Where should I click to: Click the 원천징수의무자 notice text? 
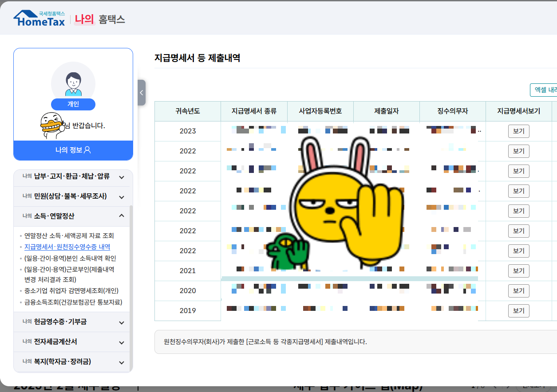pos(265,342)
